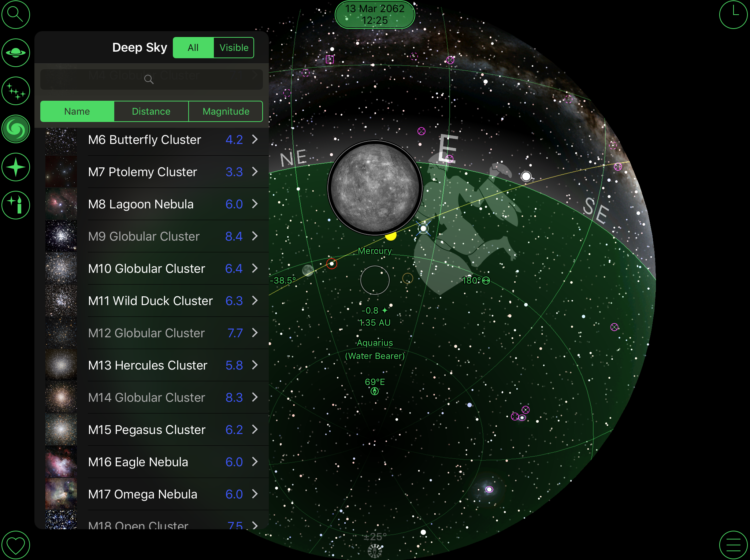The height and width of the screenshot is (560, 750).
Task: Select M16 Eagle Nebula thumbnail
Action: 61,462
